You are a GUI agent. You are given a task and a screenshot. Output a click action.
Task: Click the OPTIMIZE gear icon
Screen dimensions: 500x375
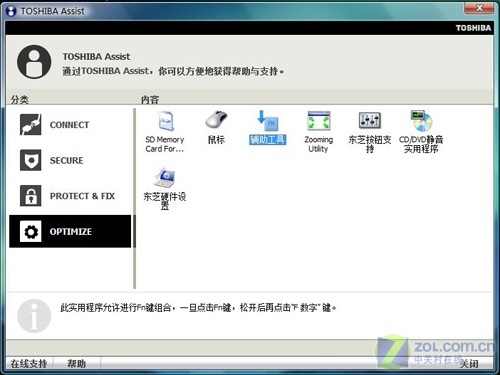31,231
